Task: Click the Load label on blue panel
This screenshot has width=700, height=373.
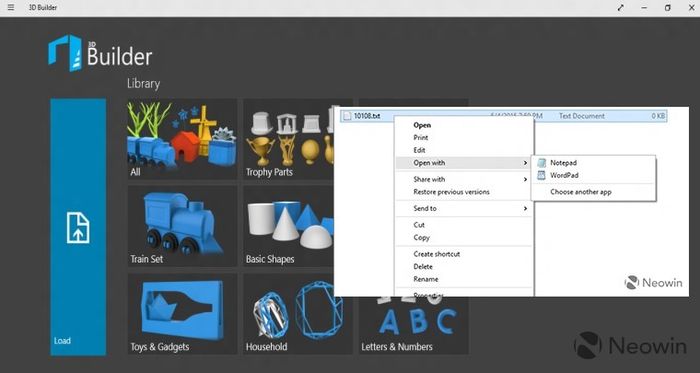Action: coord(62,341)
